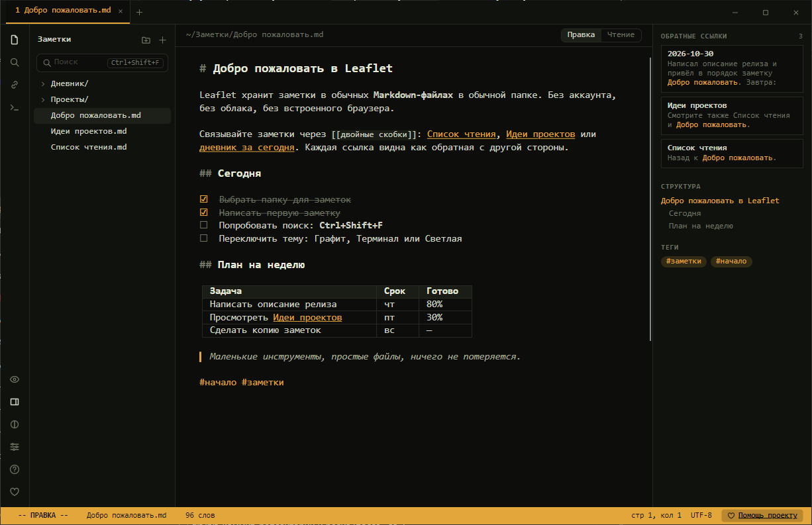Click the heart in Помощь проекту button
The image size is (812, 525).
coord(731,516)
